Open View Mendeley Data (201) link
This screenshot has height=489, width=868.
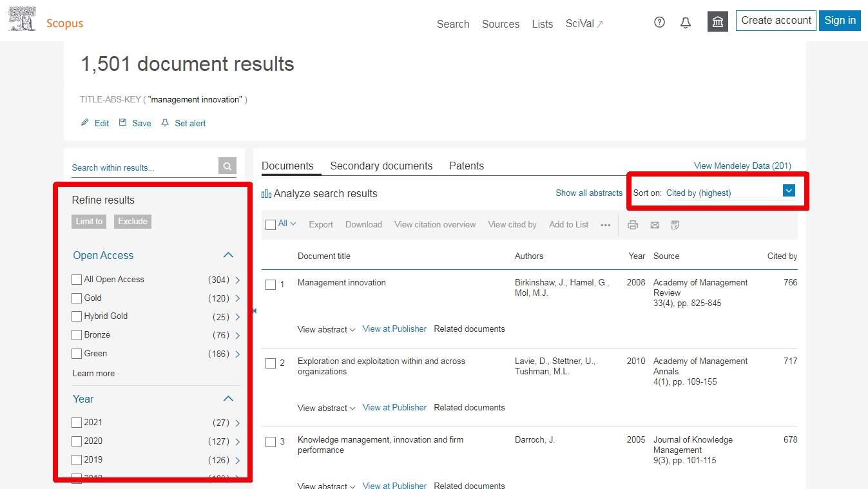[742, 166]
